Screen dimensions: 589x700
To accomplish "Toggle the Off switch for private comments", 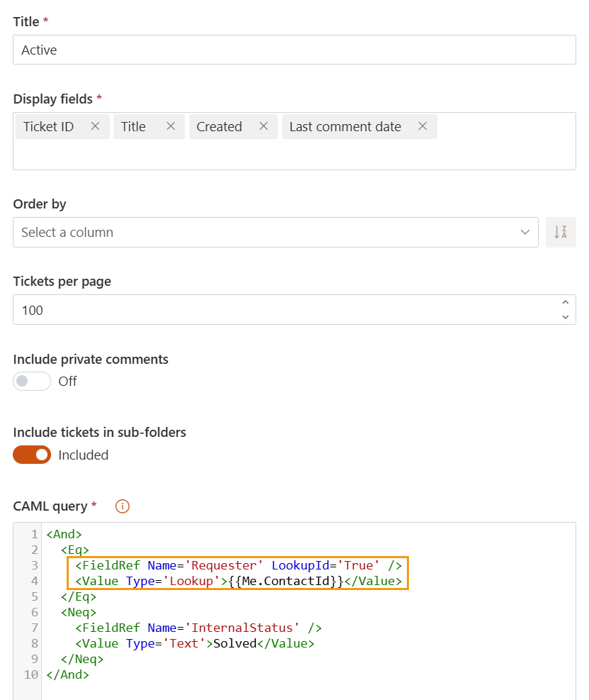I will point(31,382).
